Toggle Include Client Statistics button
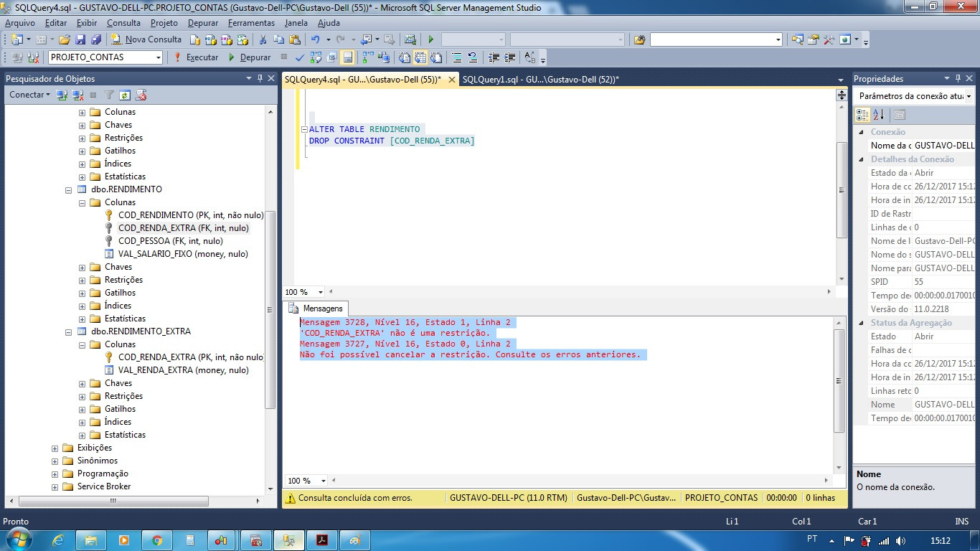The height and width of the screenshot is (551, 980). click(384, 57)
